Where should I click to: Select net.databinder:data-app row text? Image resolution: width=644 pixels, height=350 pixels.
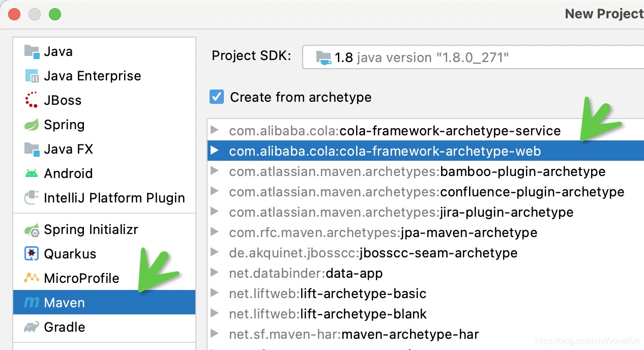pos(306,273)
